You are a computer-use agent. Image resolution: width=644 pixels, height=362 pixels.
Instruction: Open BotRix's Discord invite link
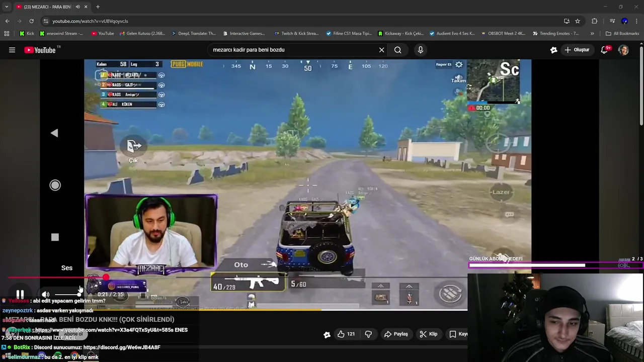(122, 347)
